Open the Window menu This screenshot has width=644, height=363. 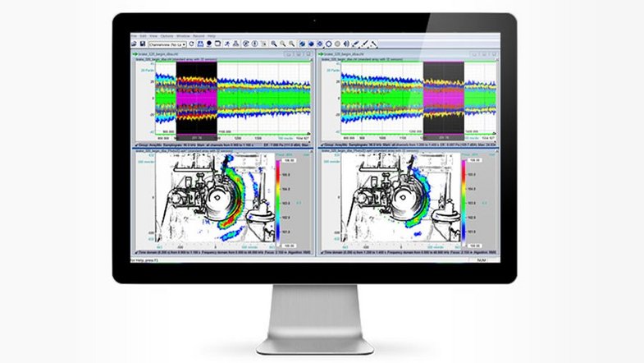183,36
